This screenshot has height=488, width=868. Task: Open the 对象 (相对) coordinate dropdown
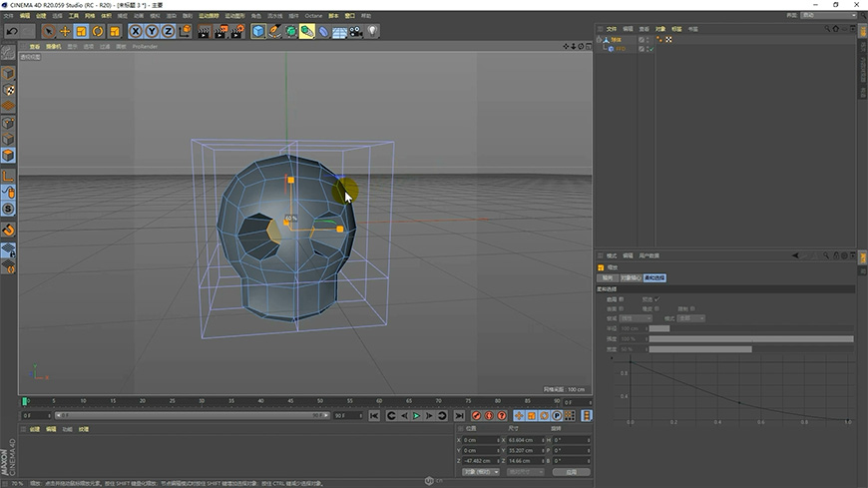coord(481,472)
